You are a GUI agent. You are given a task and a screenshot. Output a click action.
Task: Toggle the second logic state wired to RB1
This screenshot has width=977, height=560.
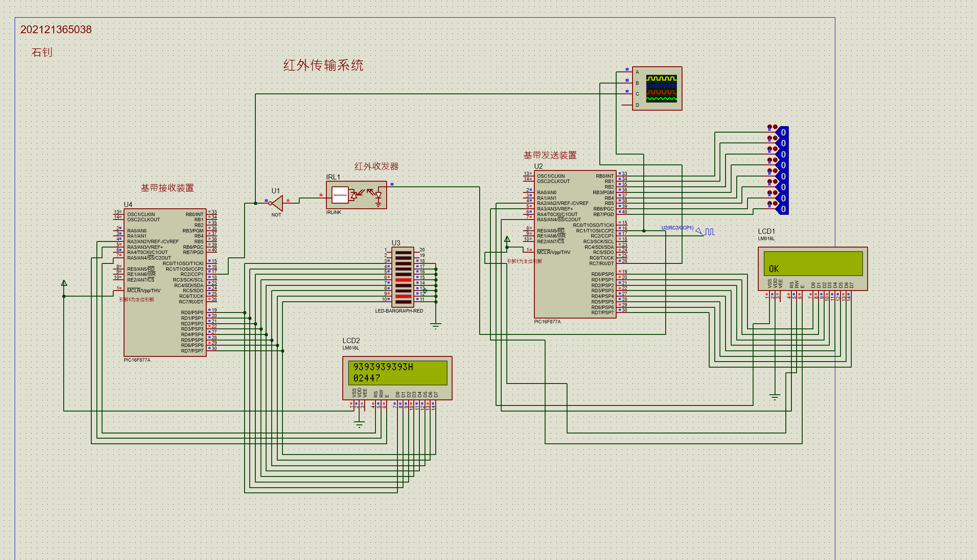click(782, 143)
